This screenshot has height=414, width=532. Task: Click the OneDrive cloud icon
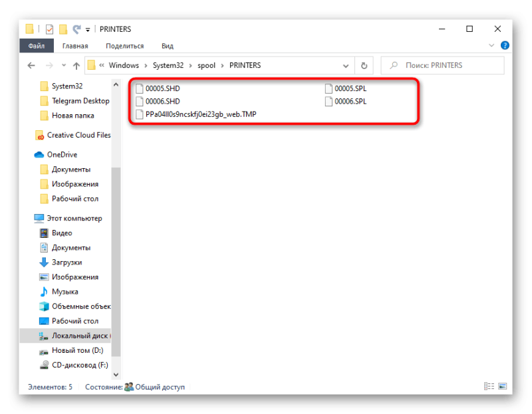pos(39,155)
